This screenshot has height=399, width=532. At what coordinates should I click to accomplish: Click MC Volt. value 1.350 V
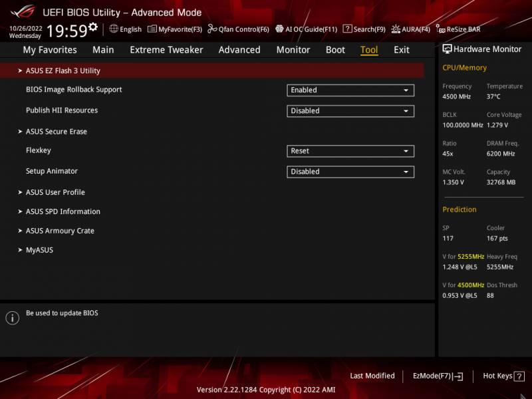(x=453, y=182)
